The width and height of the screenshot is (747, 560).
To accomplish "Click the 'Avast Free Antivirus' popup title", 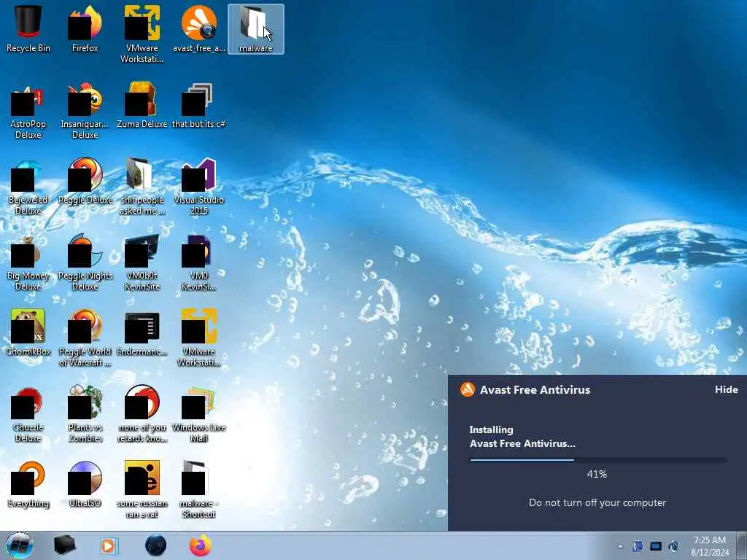I will 535,389.
